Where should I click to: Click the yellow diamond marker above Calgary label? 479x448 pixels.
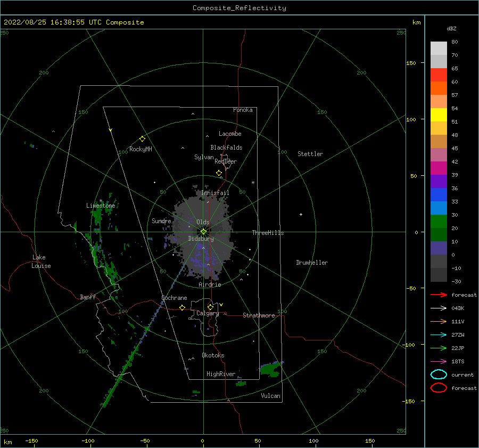click(210, 307)
